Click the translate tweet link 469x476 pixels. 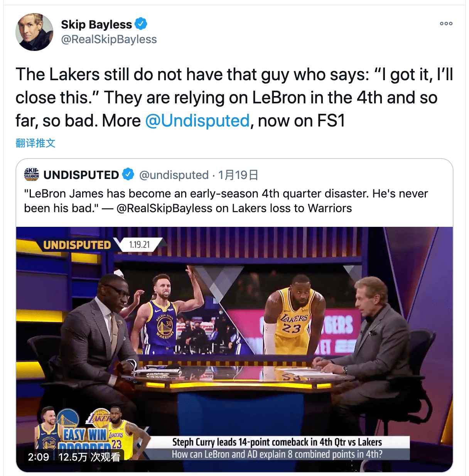point(35,143)
